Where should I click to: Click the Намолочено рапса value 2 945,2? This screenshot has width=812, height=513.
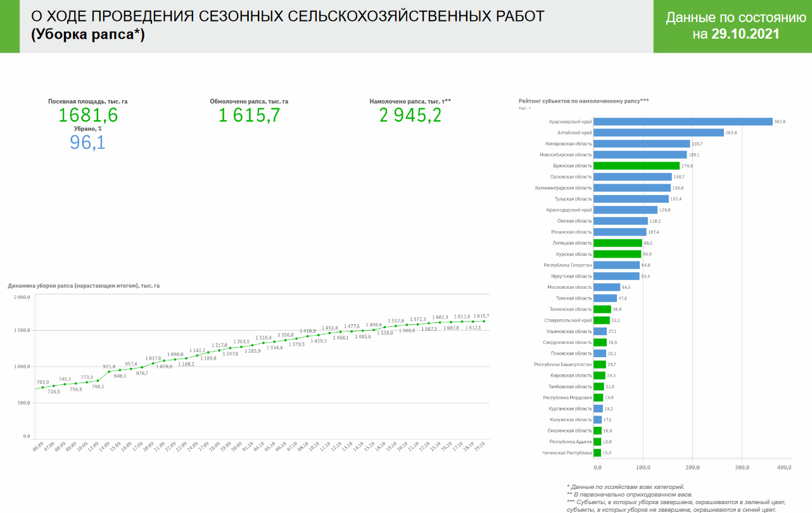pyautogui.click(x=410, y=115)
